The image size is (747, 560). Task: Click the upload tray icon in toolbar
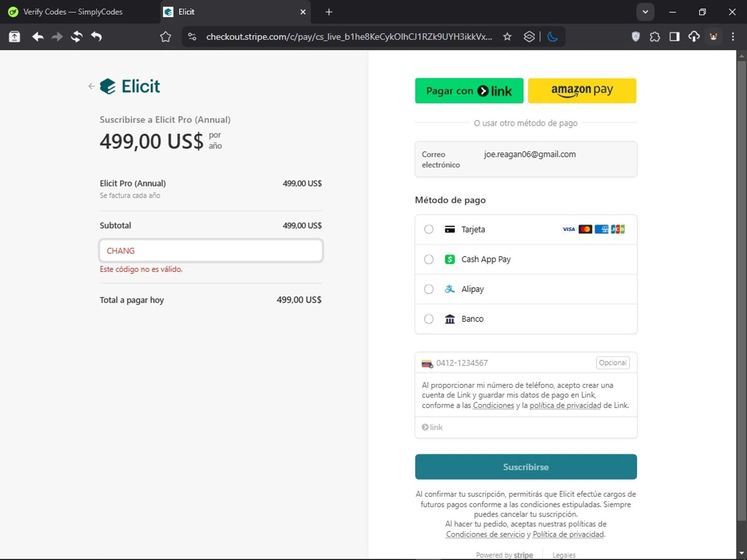point(14,36)
